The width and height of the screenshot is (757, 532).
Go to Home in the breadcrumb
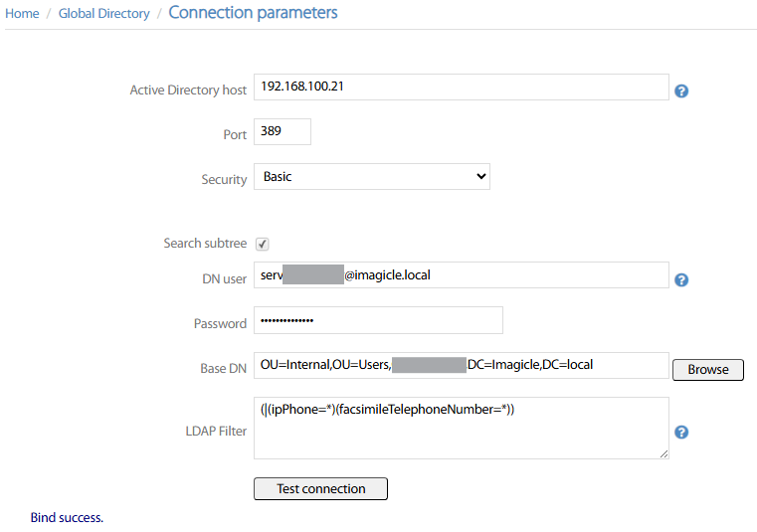(22, 14)
